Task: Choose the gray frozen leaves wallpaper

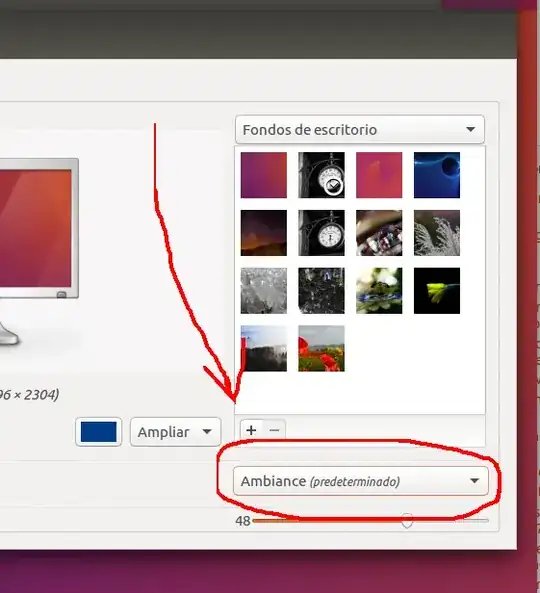Action: [264, 291]
